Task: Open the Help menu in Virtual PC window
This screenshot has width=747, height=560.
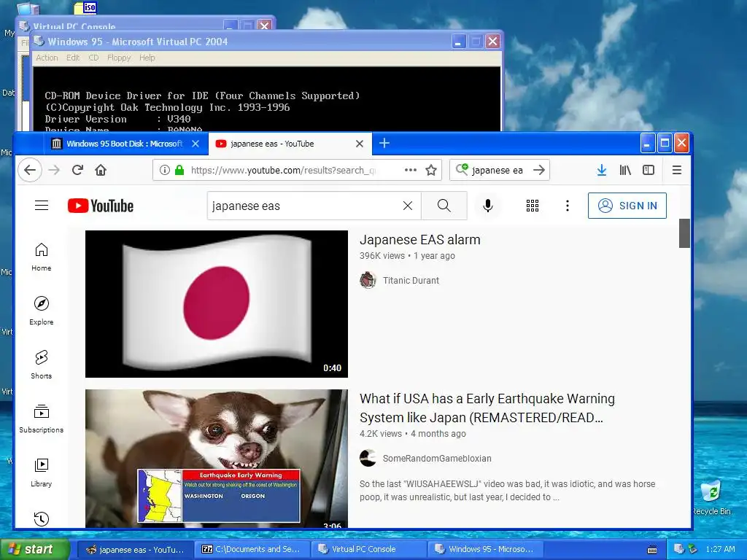Action: click(x=147, y=58)
